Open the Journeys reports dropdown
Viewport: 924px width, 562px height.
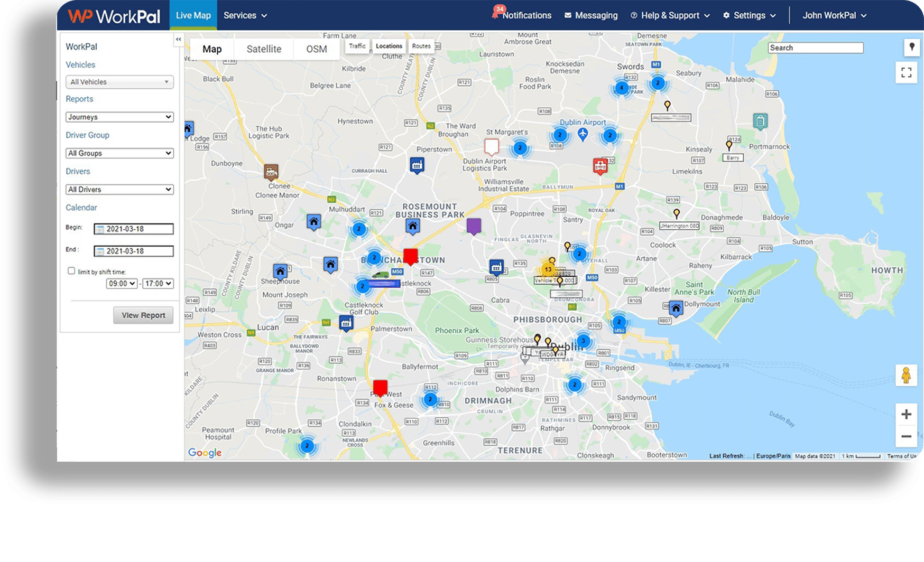[x=119, y=117]
